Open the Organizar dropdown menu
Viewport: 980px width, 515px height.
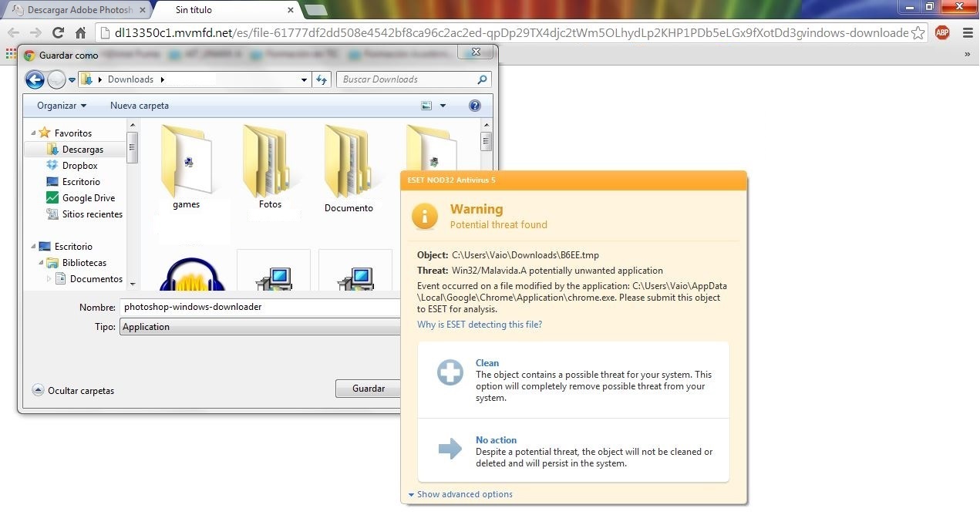[62, 106]
